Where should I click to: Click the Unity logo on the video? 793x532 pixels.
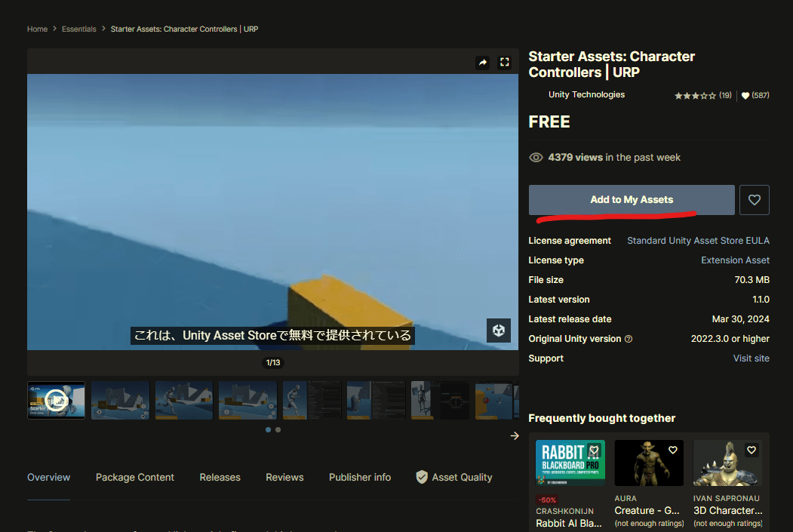[x=499, y=331]
